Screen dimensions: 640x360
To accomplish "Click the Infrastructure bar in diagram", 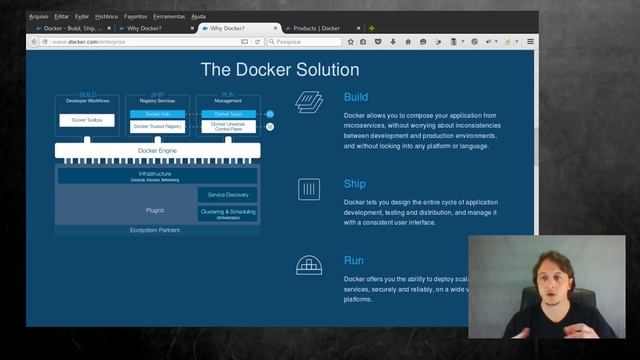I will (x=158, y=176).
